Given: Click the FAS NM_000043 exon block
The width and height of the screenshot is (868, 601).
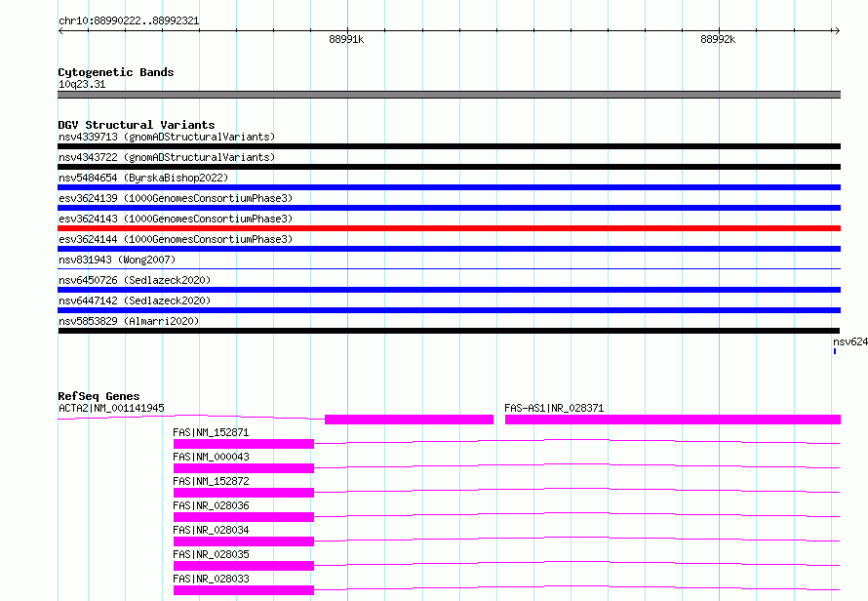Looking at the screenshot, I should 244,468.
